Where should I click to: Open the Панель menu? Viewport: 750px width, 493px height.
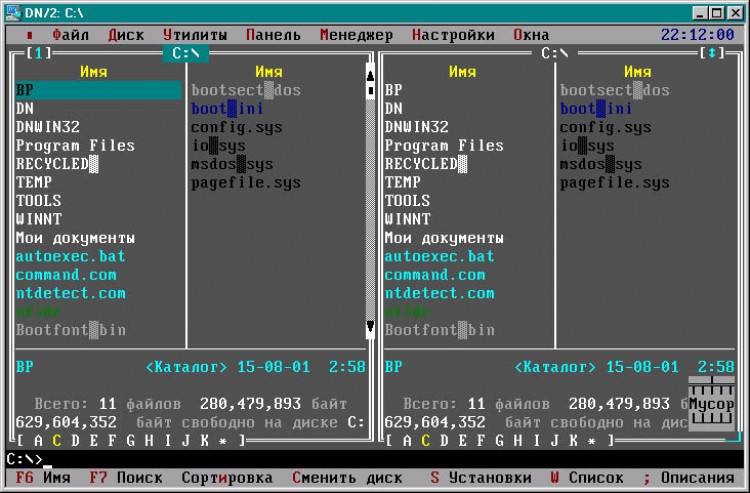pyautogui.click(x=273, y=35)
